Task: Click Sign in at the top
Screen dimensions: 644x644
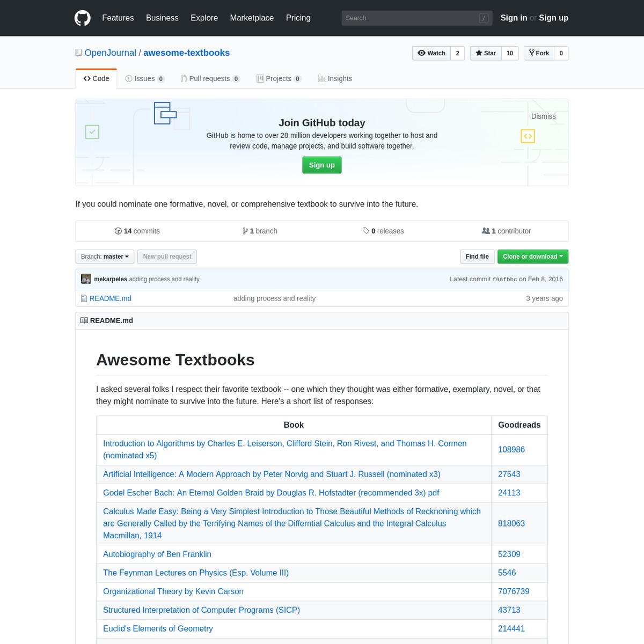Action: 514,18
